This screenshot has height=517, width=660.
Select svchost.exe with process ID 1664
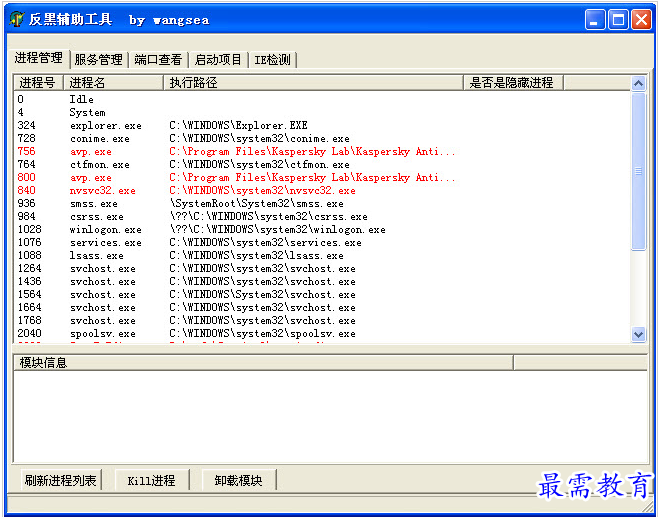pyautogui.click(x=322, y=308)
